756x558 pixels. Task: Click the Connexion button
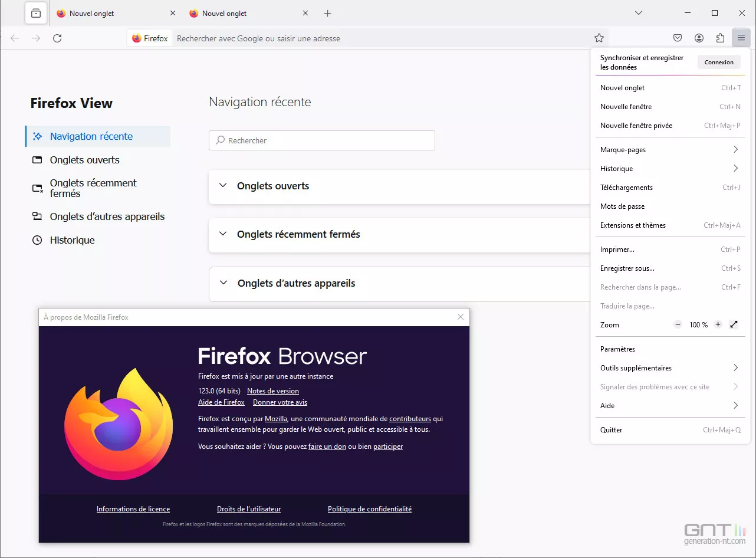[719, 62]
